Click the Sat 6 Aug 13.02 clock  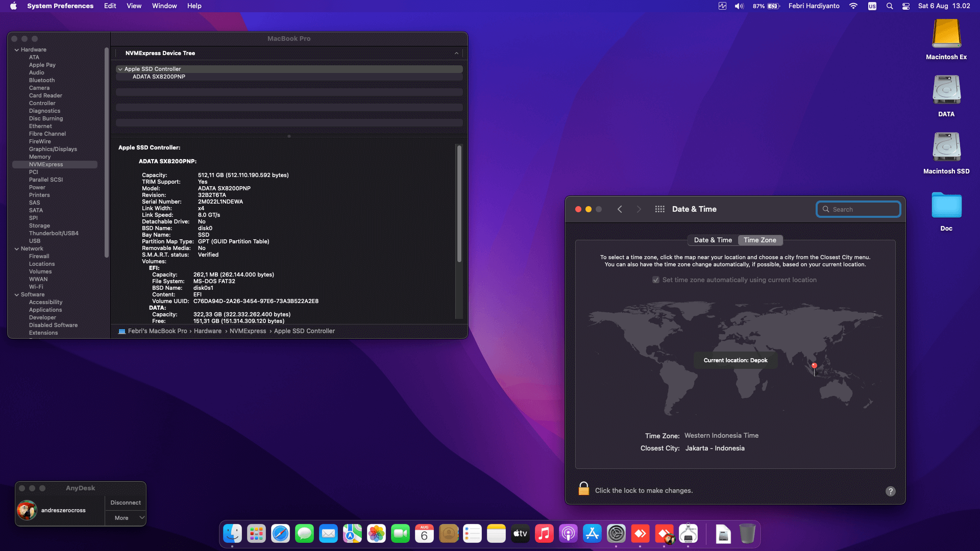point(944,6)
